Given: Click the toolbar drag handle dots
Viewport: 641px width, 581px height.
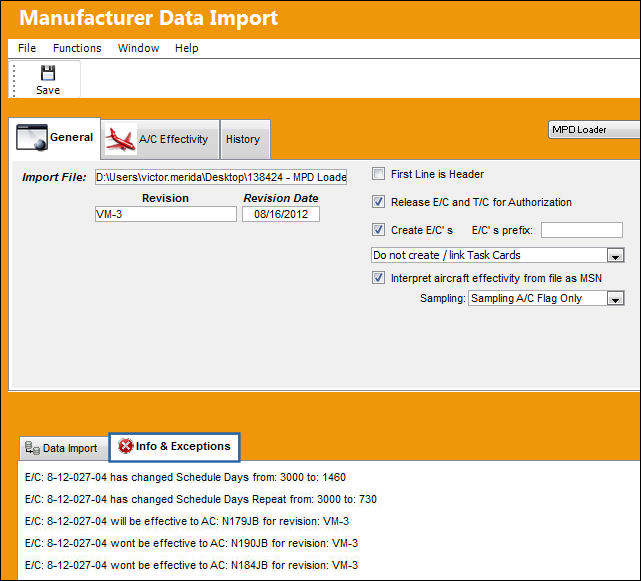Looking at the screenshot, I should pos(14,80).
